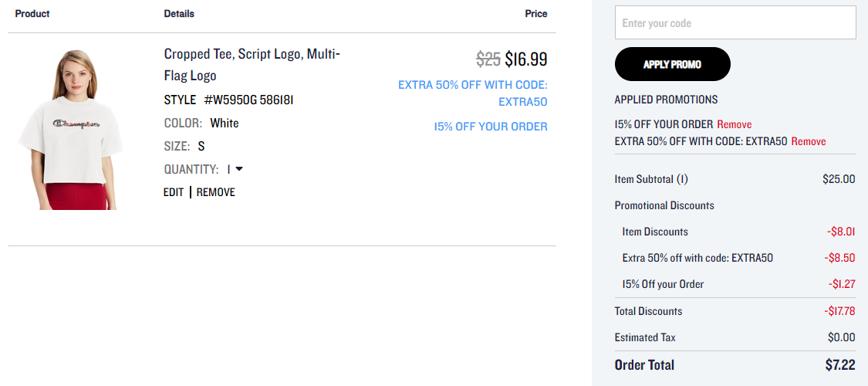Image resolution: width=868 pixels, height=386 pixels.
Task: Remove the EXTRA50 applied promotion
Action: click(x=809, y=141)
